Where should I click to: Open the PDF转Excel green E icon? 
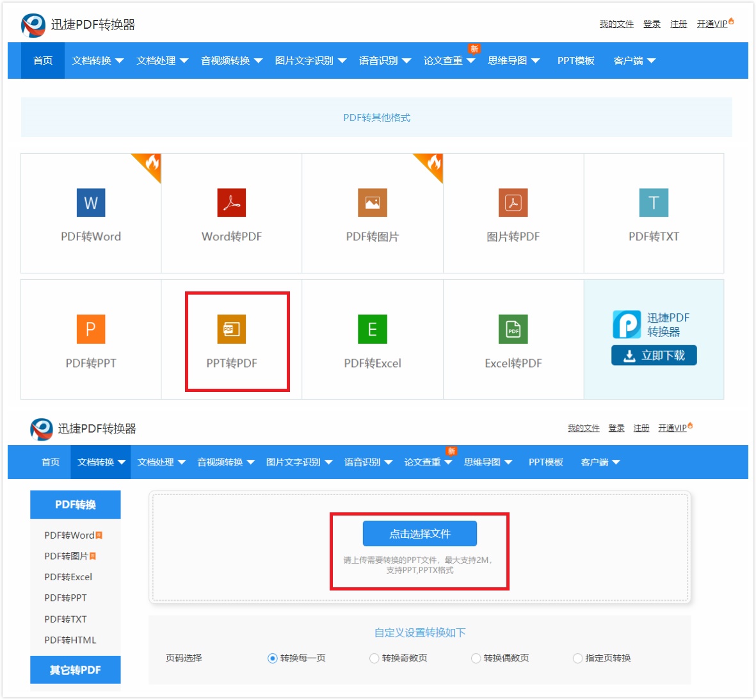point(372,329)
